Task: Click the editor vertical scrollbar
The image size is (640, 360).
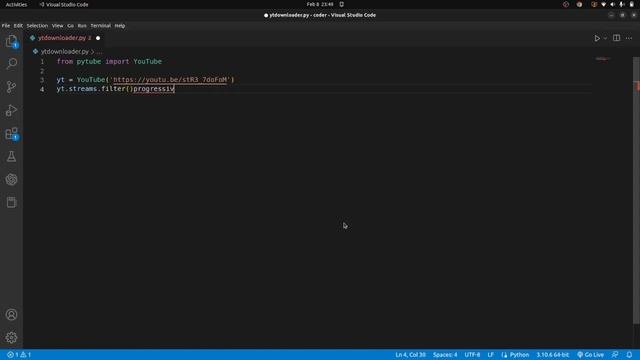Action: click(x=636, y=191)
